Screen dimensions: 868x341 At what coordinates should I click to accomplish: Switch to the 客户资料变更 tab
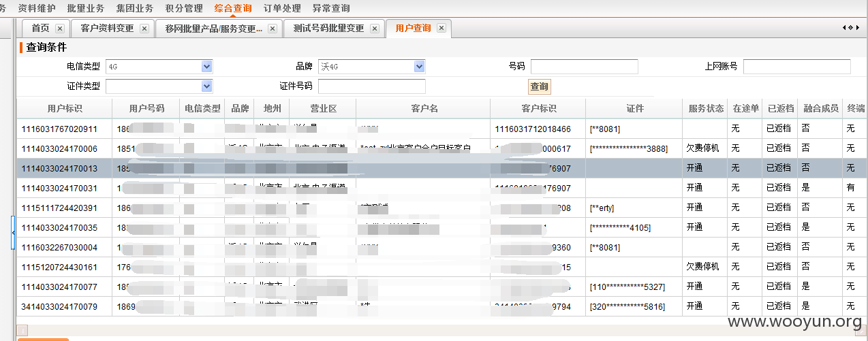point(107,29)
